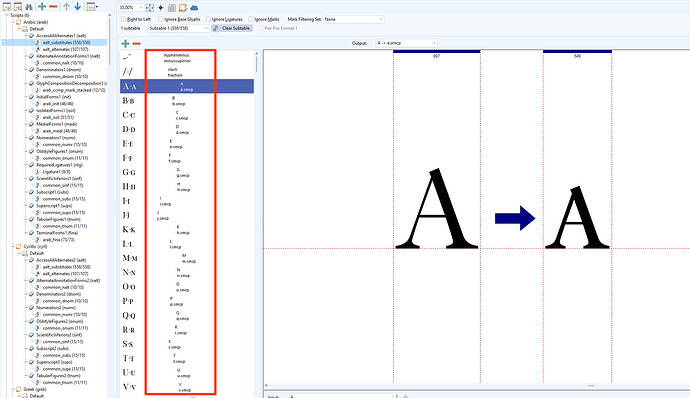Select the G to g.smcp substitution row
This screenshot has height=398, width=690.
point(187,172)
